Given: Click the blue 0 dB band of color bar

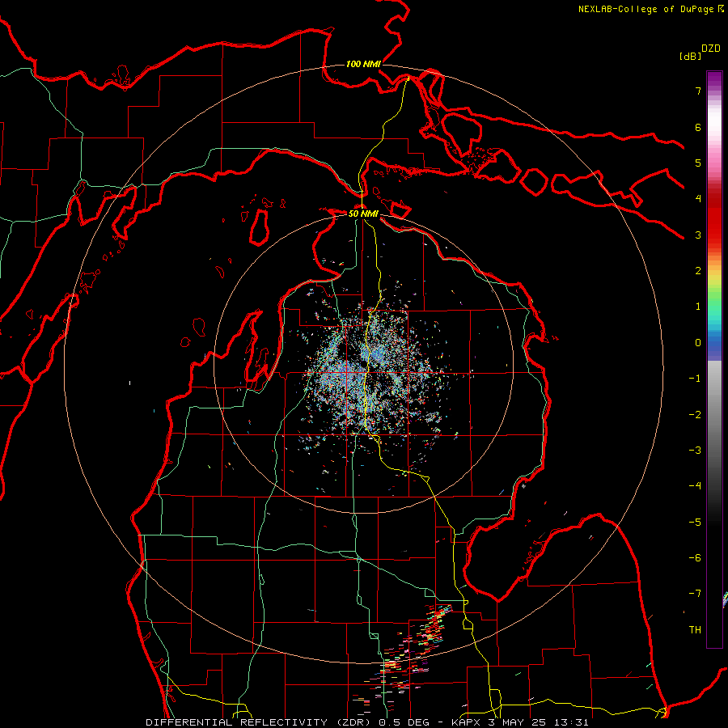Looking at the screenshot, I should [714, 344].
